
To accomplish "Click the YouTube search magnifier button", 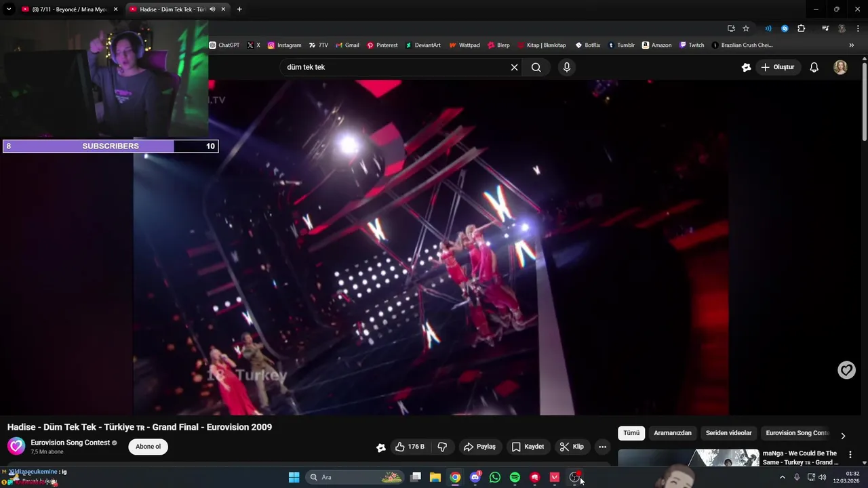I will [536, 67].
